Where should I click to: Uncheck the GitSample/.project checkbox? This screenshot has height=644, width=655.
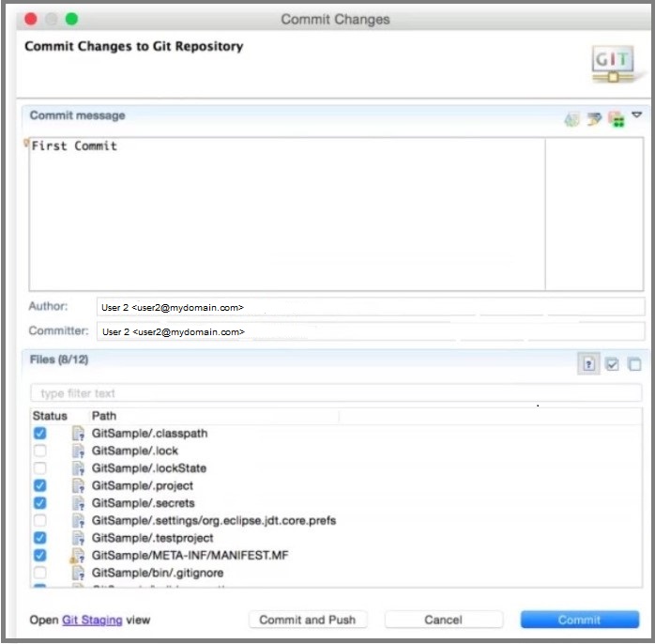tap(40, 485)
